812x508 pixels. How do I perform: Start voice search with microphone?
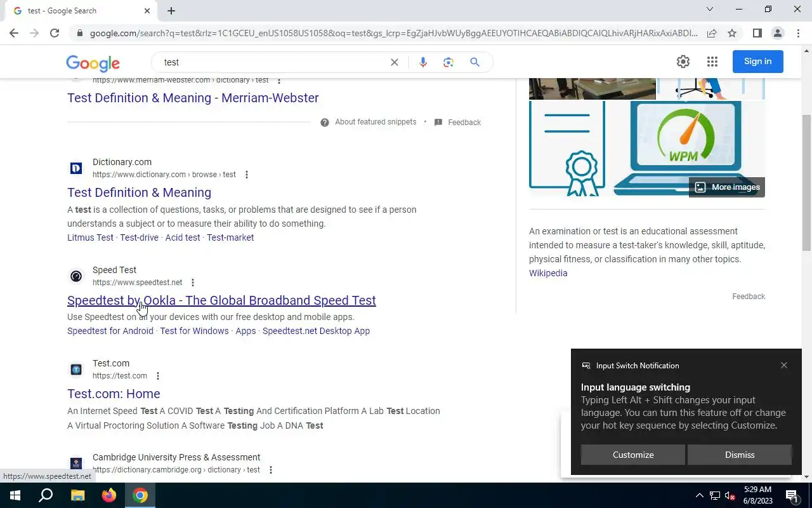(x=423, y=62)
